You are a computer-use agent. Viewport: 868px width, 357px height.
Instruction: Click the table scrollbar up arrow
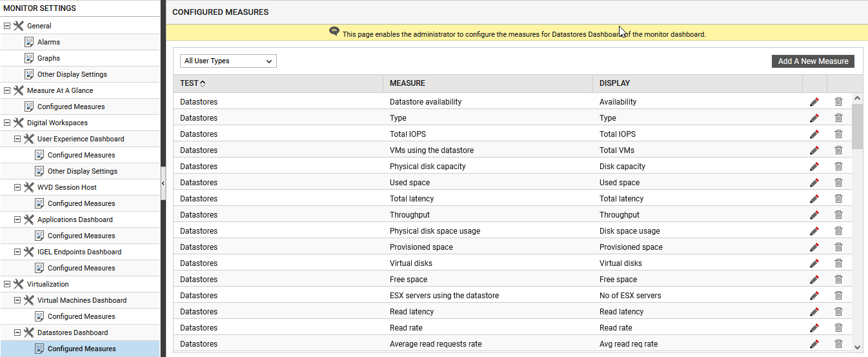coord(857,99)
